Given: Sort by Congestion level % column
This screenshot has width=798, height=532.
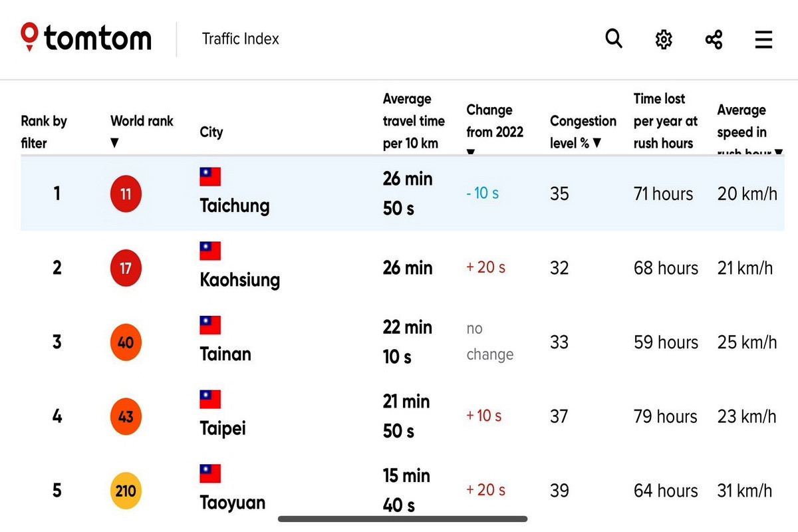Looking at the screenshot, I should click(x=583, y=132).
